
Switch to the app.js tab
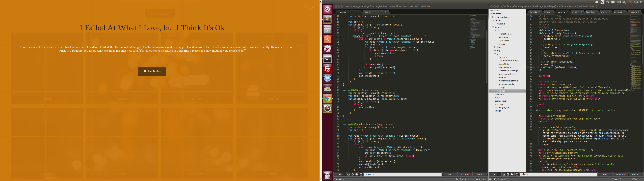368,12
